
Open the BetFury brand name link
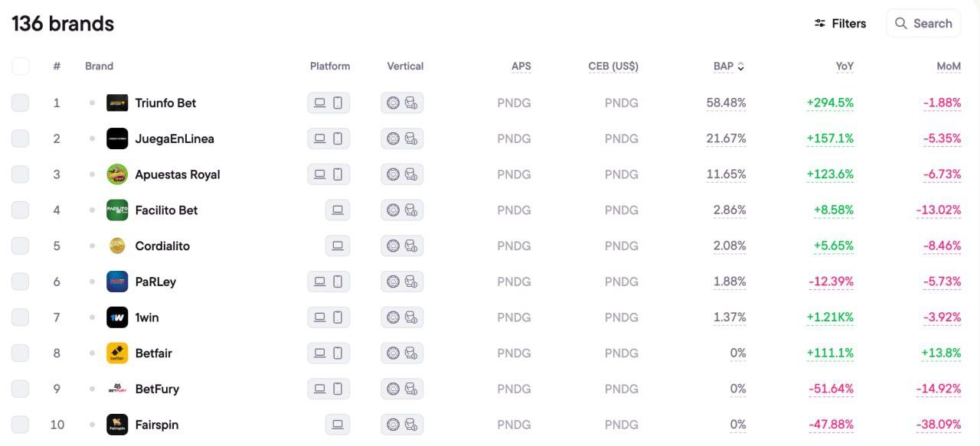(x=157, y=389)
